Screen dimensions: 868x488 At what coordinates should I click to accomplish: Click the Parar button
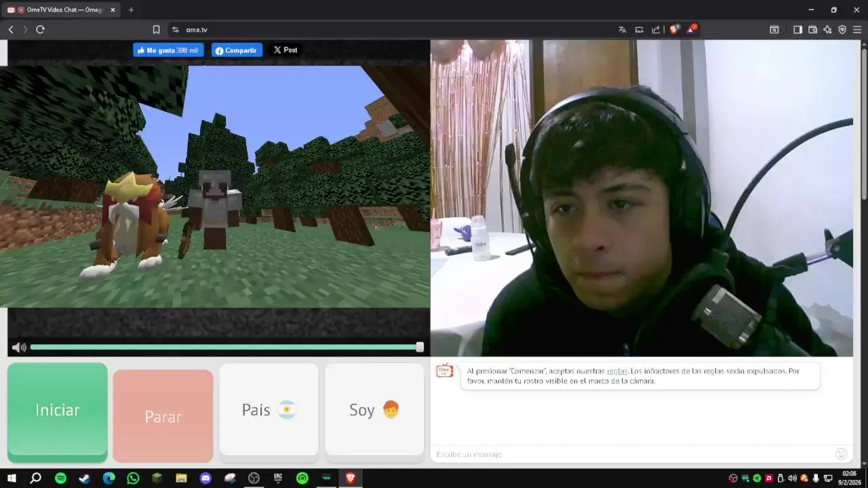(x=163, y=416)
